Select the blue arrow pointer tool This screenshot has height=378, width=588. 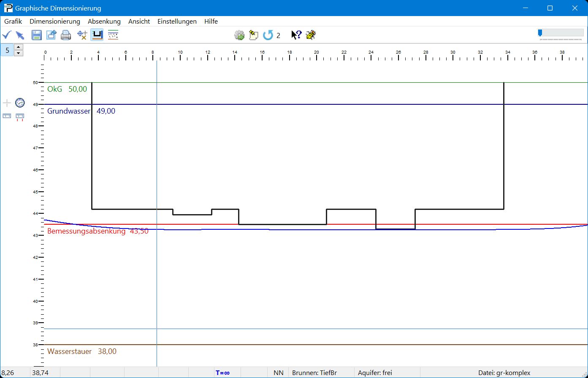tap(19, 35)
